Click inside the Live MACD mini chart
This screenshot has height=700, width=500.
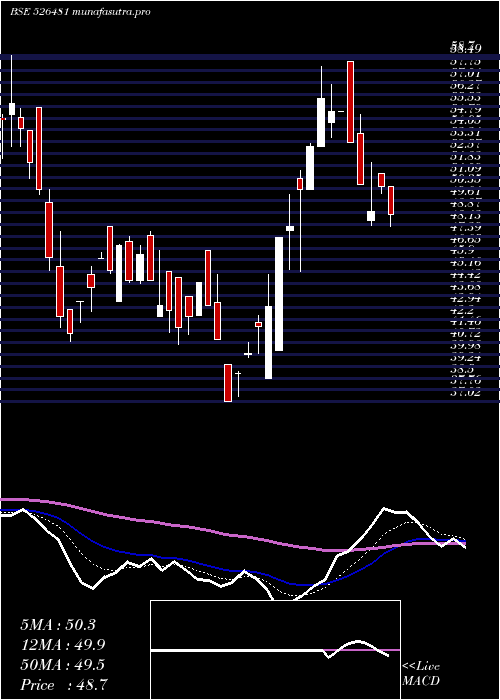pyautogui.click(x=275, y=650)
